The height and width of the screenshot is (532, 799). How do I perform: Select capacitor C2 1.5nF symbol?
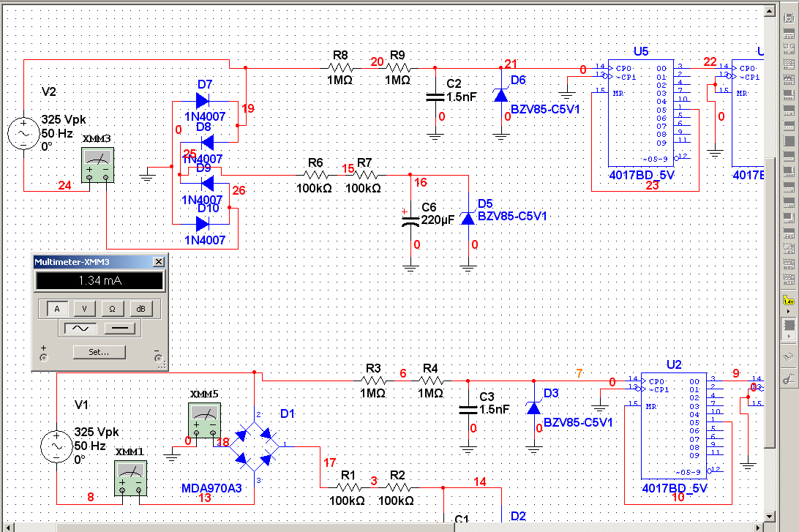[435, 97]
